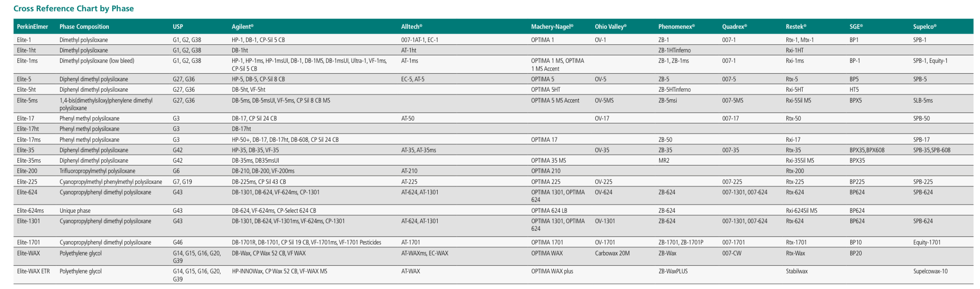The width and height of the screenshot is (980, 289).
Task: Select the 'G7, G19' USP cell
Action: tap(182, 182)
